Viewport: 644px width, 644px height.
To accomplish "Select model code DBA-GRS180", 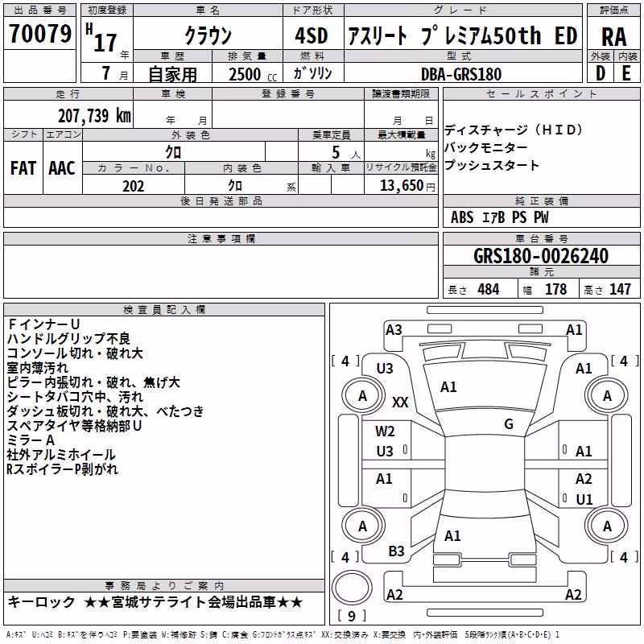I will (x=461, y=74).
